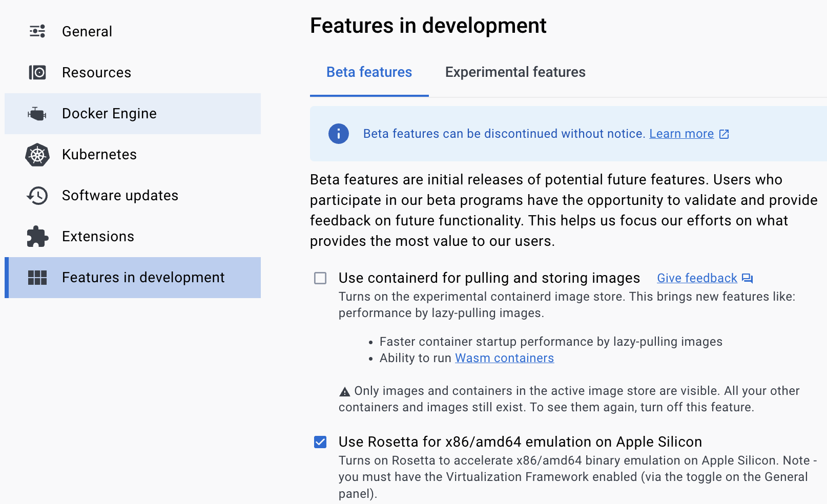Click the blue info icon in banner
The width and height of the screenshot is (827, 504).
tap(339, 134)
